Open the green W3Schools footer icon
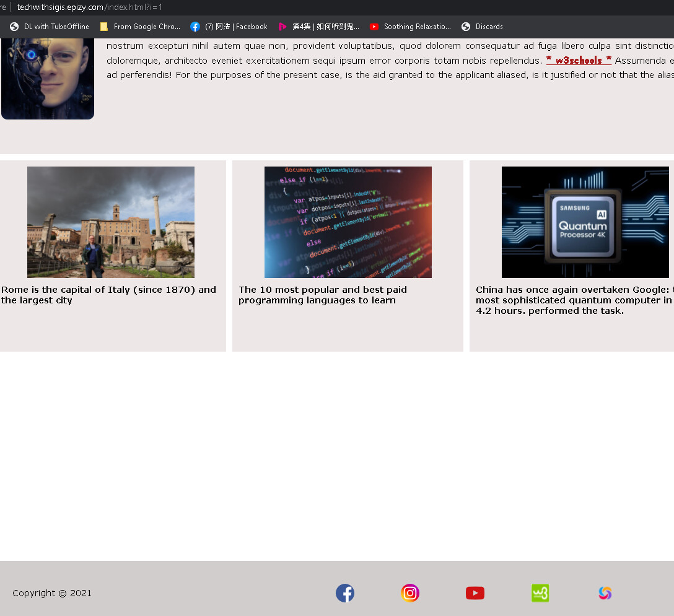 tap(540, 593)
